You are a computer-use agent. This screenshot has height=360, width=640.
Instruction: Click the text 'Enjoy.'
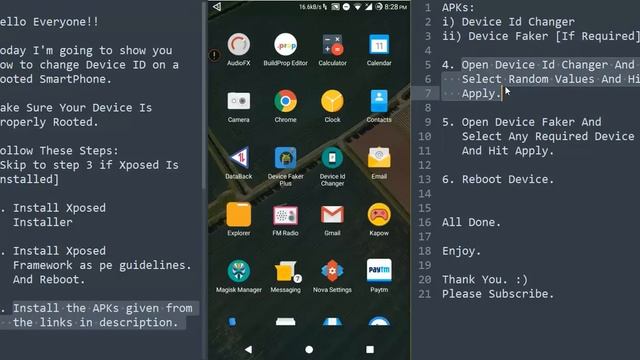461,251
